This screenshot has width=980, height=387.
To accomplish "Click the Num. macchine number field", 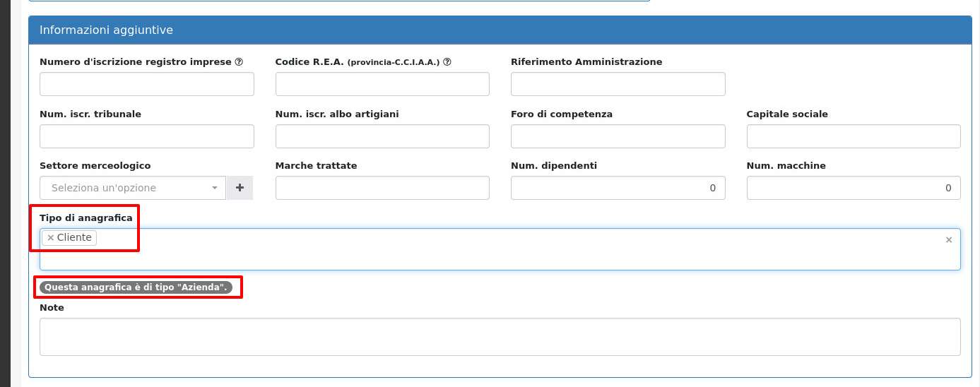I will [x=853, y=188].
